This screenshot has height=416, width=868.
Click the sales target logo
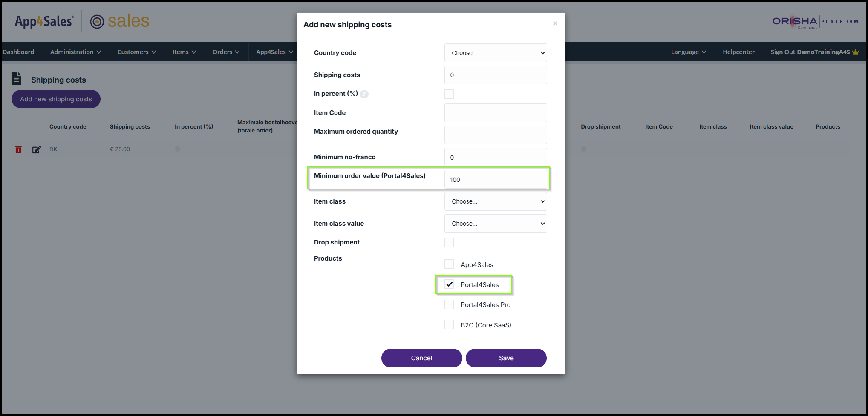(x=120, y=21)
